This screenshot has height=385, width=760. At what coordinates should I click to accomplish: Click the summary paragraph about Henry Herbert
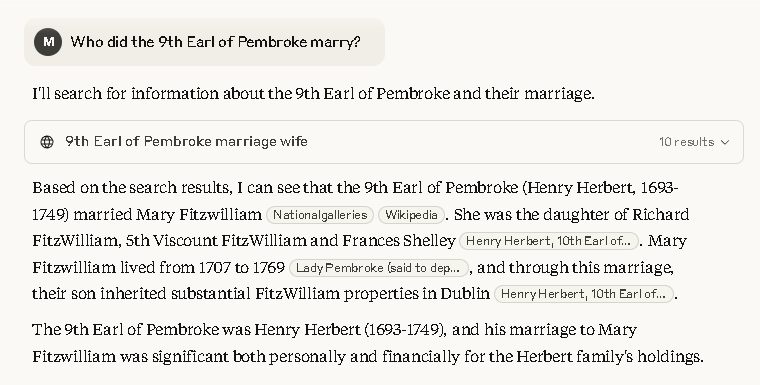tap(368, 343)
